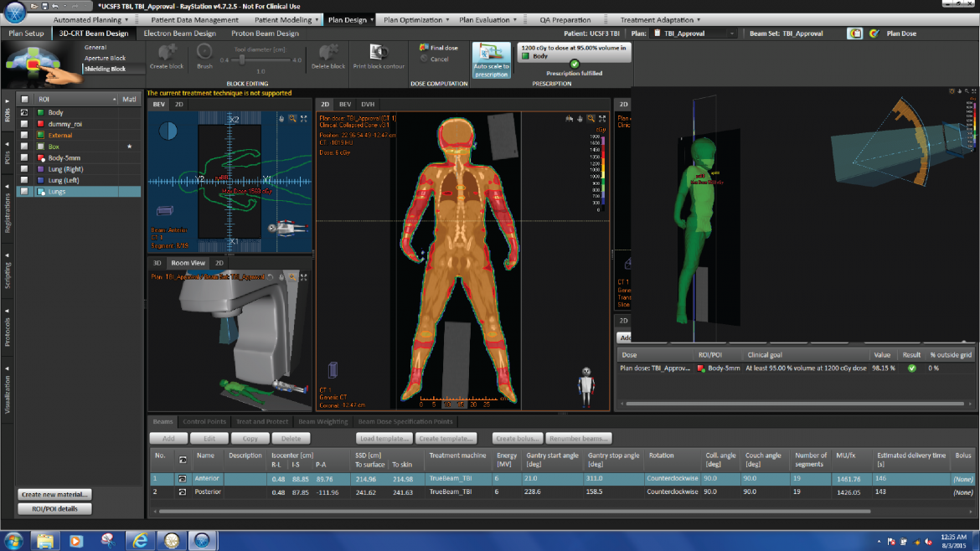Click zoom magnifier in Room View panel

point(292,276)
